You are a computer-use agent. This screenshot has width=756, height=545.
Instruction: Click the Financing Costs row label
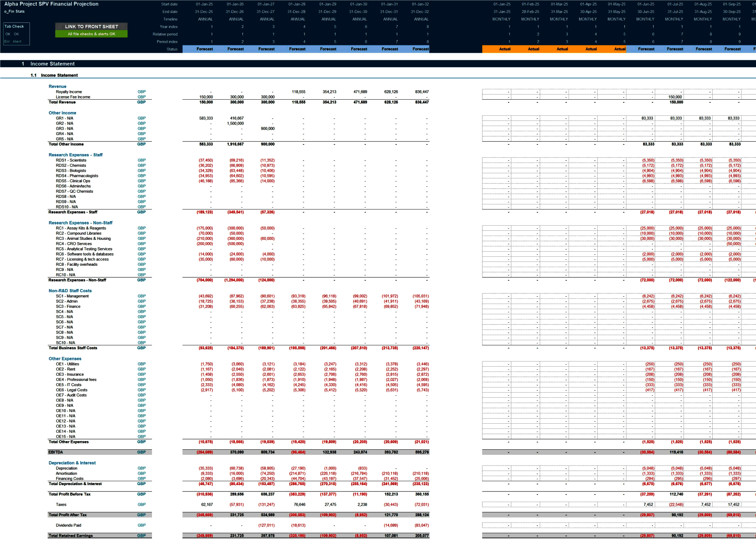click(x=69, y=478)
